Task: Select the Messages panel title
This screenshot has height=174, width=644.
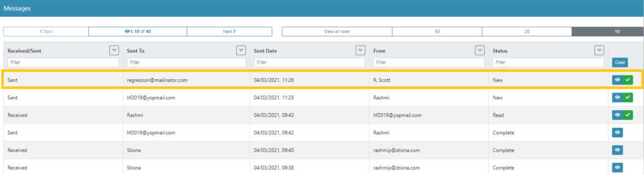Action: coord(17,8)
